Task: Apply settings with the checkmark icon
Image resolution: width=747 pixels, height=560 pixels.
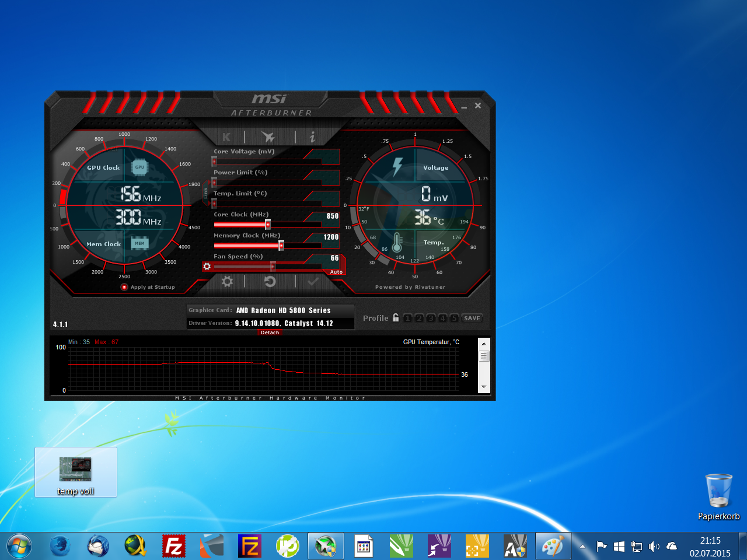Action: pos(313,282)
